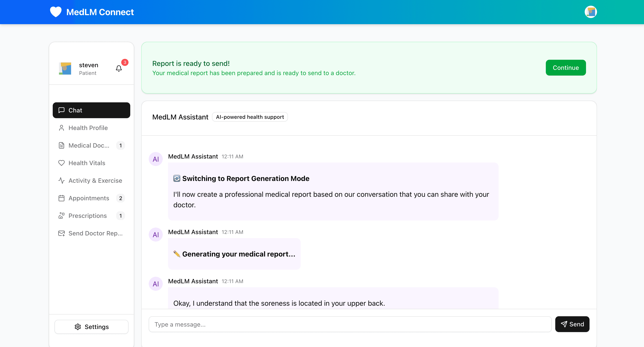The height and width of the screenshot is (347, 644).
Task: Click the Send paper plane icon
Action: (564, 324)
